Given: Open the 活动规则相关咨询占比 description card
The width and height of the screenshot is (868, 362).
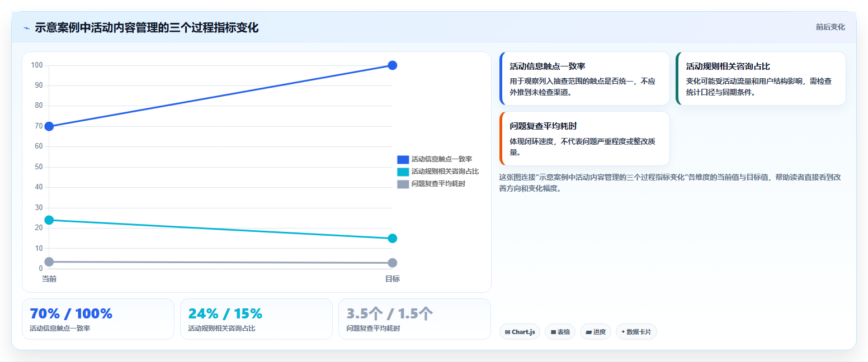Looking at the screenshot, I should [x=761, y=79].
